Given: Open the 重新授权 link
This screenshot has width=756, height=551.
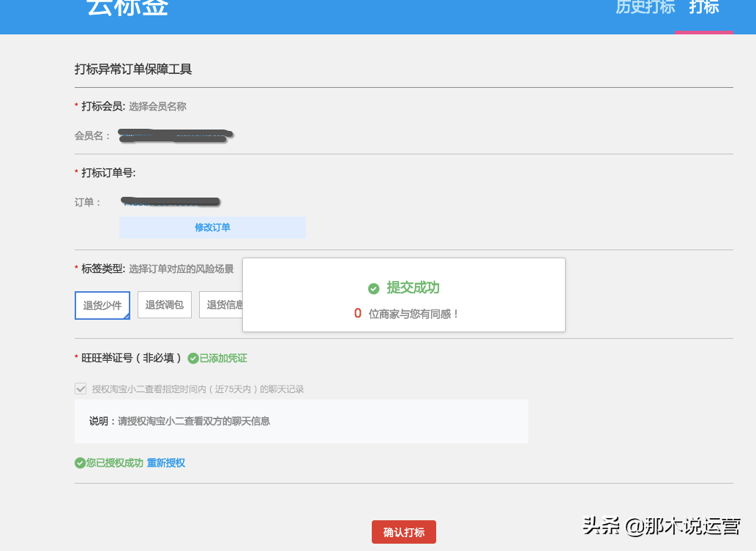Looking at the screenshot, I should (166, 463).
